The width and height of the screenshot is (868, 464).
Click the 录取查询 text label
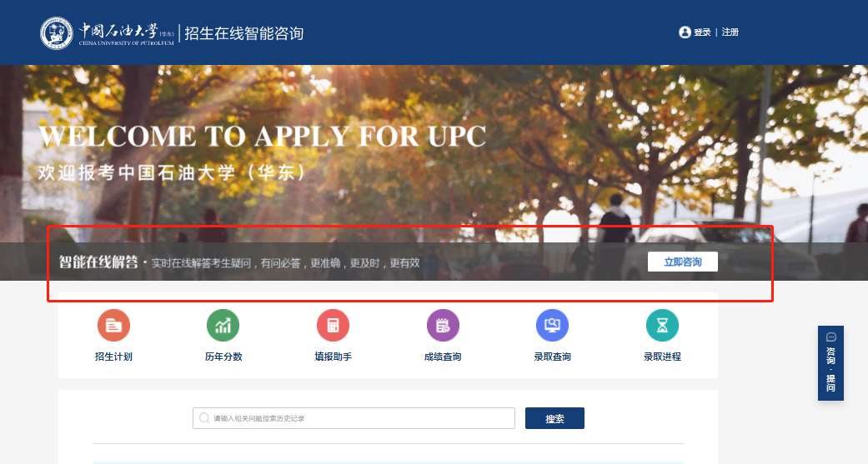point(553,357)
